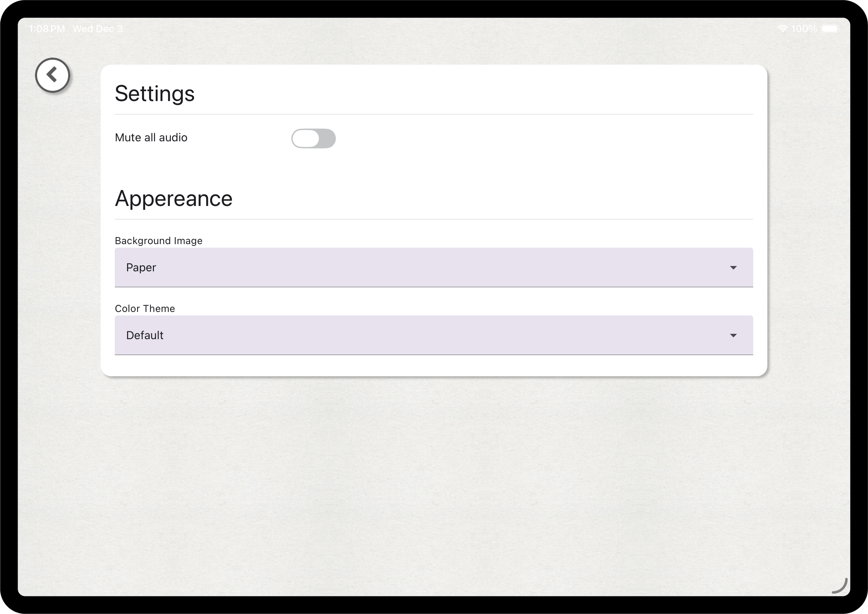Screen dimensions: 868x614
Task: Tap the Wed Dec 3 date in the status bar
Action: pos(97,29)
